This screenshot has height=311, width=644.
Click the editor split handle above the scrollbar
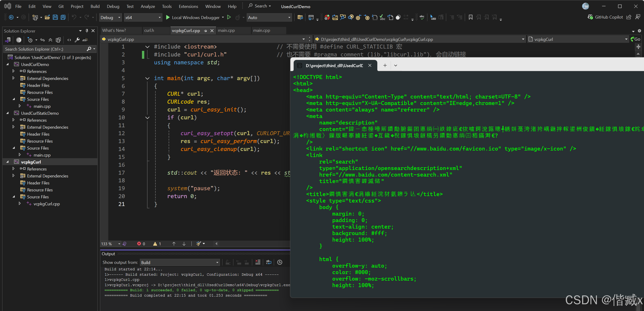pos(638,47)
